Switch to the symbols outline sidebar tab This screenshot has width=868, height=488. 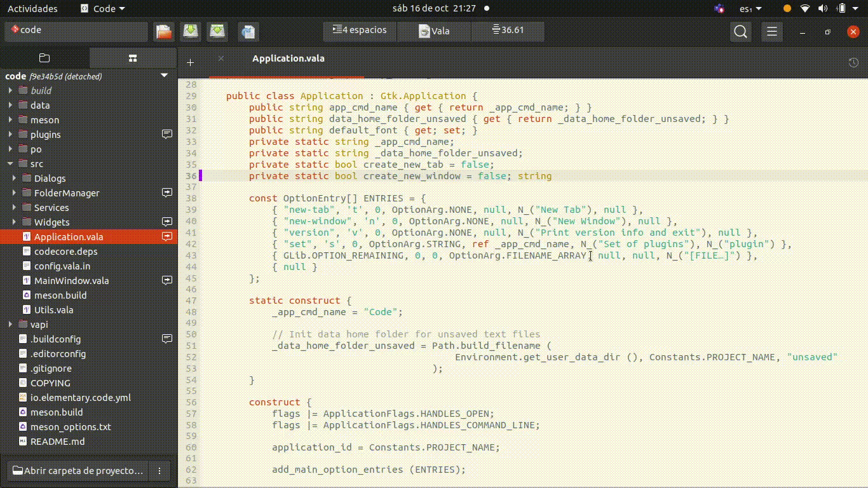click(x=133, y=58)
